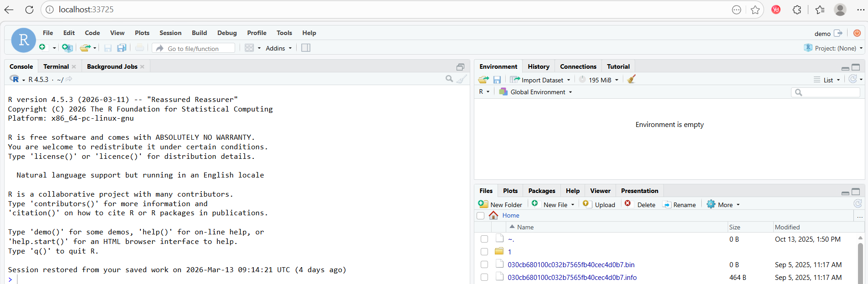Click the Rename button
Viewport: 868px width, 284px height.
(x=679, y=204)
